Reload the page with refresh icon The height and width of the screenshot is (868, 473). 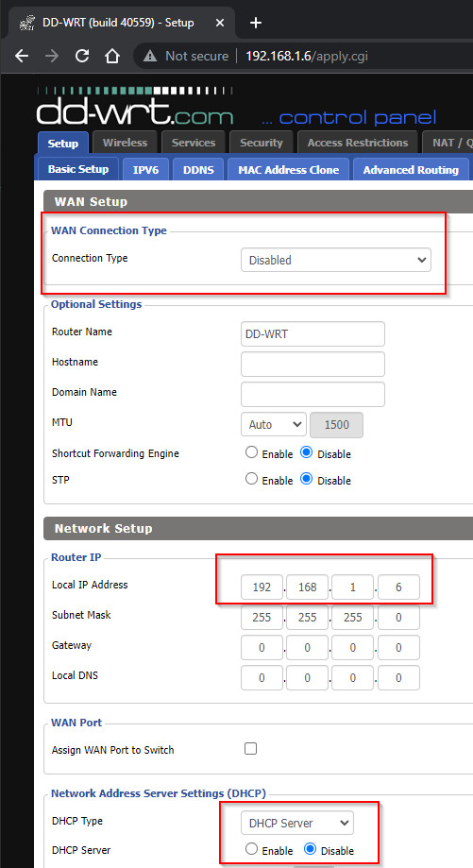82,56
